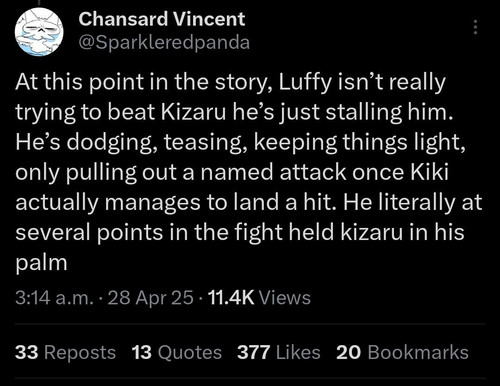This screenshot has height=386, width=500.
Task: Click the word 'Luffy' in the tweet
Action: pyautogui.click(x=305, y=82)
